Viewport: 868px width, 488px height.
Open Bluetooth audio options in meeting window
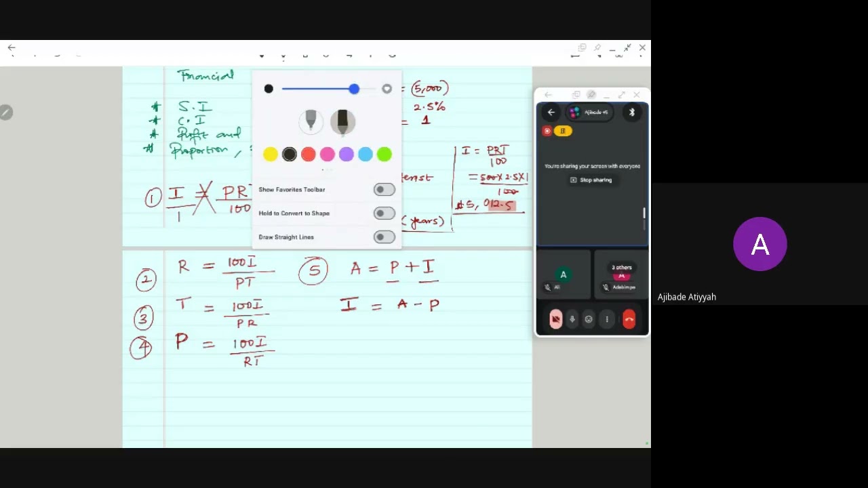click(x=631, y=113)
